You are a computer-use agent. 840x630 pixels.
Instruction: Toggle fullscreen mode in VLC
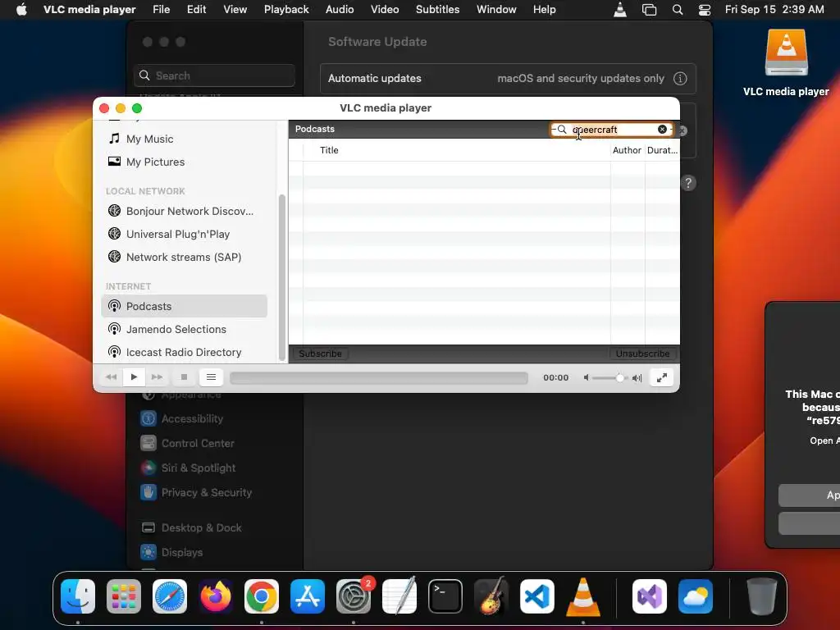coord(662,377)
